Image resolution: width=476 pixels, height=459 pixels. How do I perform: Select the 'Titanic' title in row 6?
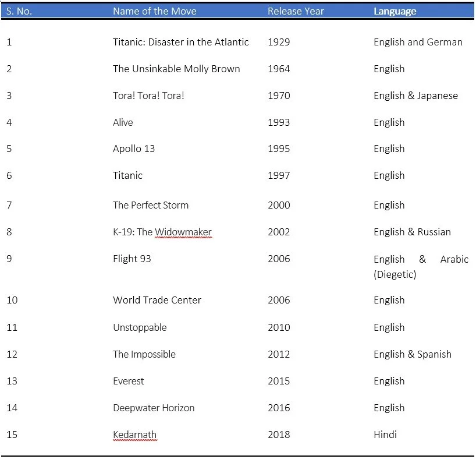click(x=127, y=175)
